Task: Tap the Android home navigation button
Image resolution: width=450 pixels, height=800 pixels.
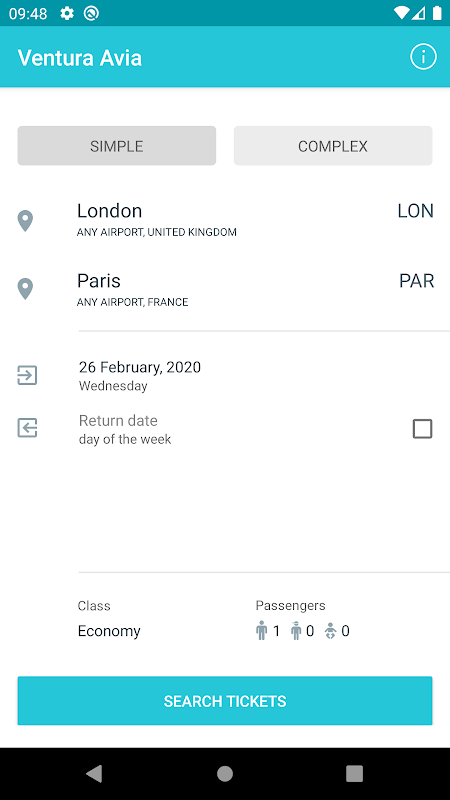Action: tap(225, 773)
